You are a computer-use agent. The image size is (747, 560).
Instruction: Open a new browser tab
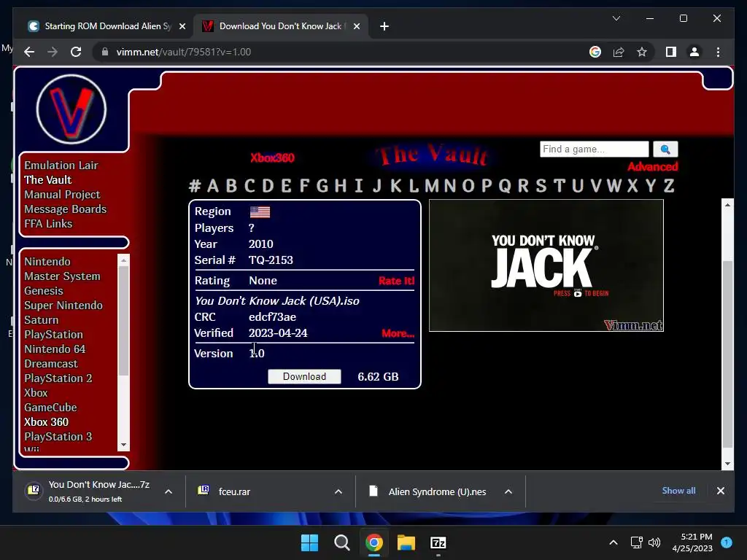[x=384, y=26]
